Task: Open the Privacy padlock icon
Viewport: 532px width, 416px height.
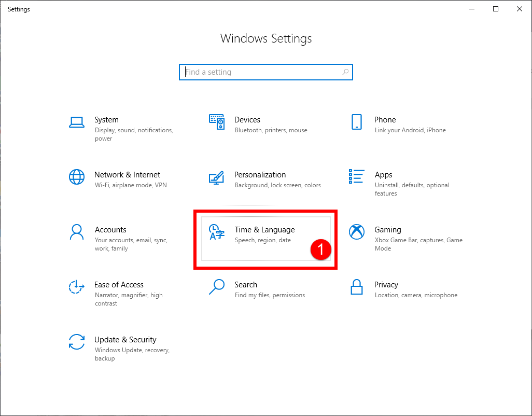Action: pyautogui.click(x=357, y=287)
